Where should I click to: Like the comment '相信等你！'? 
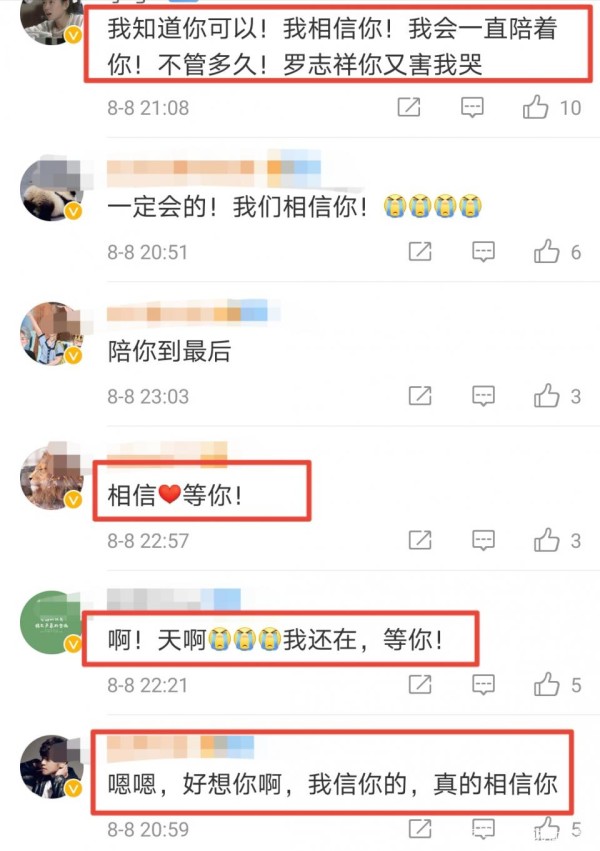tap(546, 540)
